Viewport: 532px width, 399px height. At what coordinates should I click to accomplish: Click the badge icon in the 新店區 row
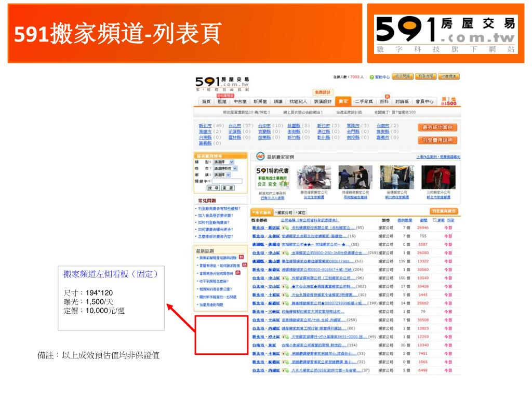285,228
